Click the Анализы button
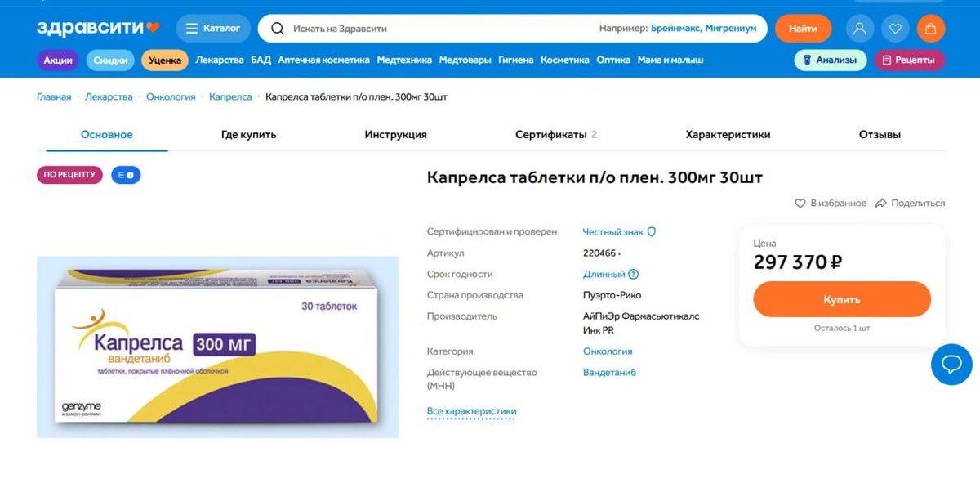 click(x=831, y=60)
